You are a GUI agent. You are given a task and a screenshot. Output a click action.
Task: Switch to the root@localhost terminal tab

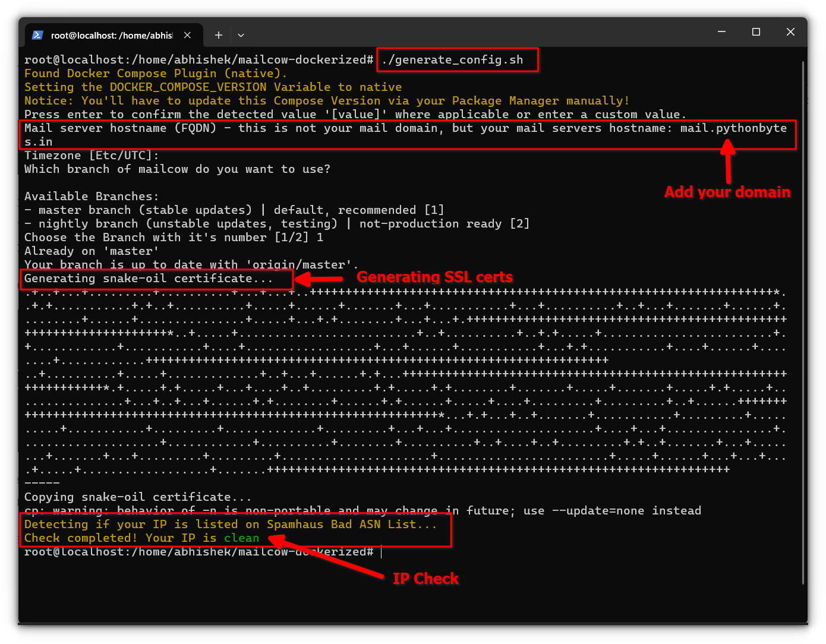[113, 35]
